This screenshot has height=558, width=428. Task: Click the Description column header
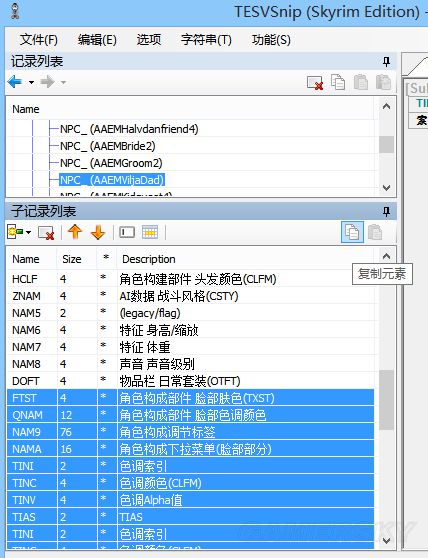[x=149, y=259]
